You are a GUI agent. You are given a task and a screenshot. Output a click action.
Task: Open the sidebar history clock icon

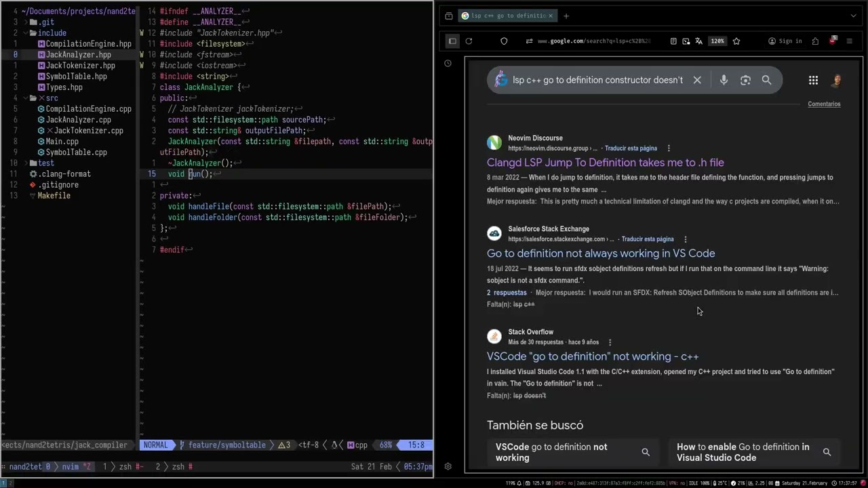[448, 63]
